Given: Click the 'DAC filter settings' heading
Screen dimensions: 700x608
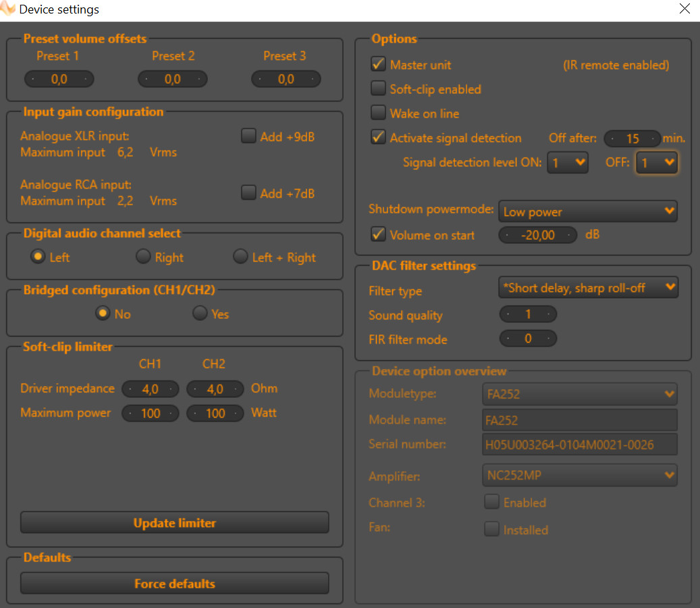Looking at the screenshot, I should (x=424, y=265).
